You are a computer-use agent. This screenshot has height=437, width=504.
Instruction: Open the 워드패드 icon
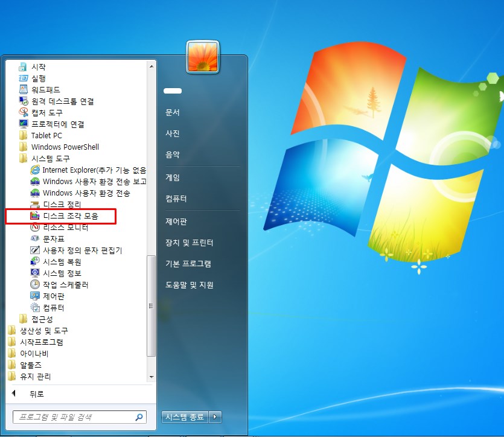[x=23, y=90]
